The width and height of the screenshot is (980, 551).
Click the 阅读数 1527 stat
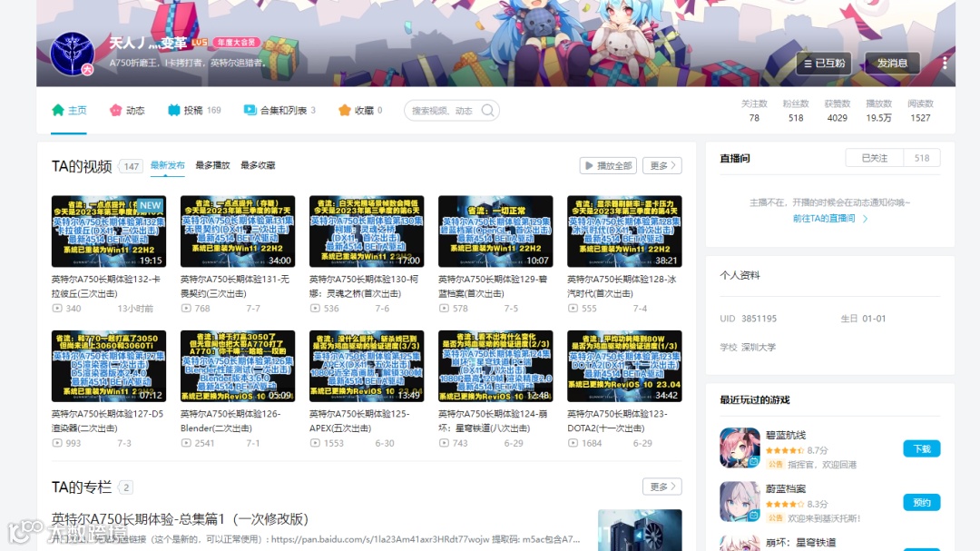920,111
